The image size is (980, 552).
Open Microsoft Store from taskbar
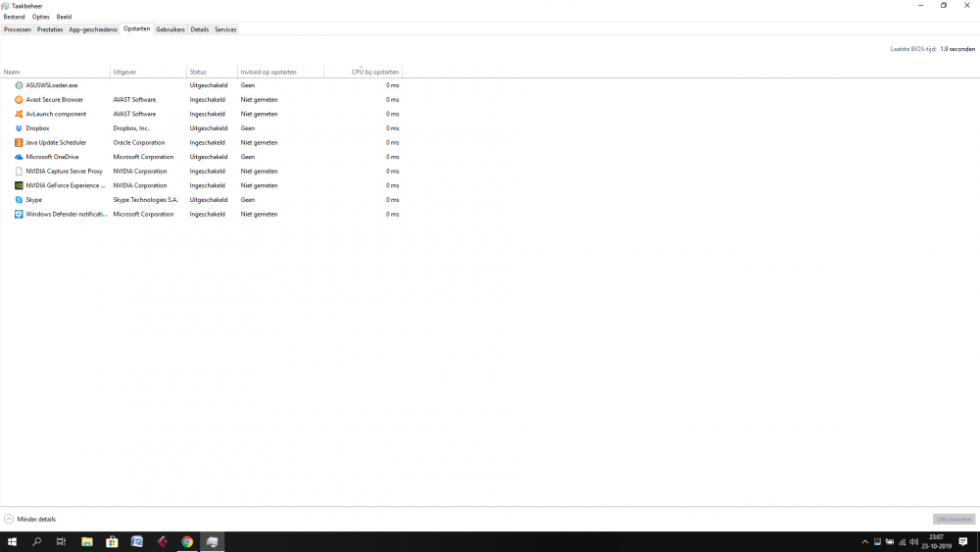coord(112,541)
